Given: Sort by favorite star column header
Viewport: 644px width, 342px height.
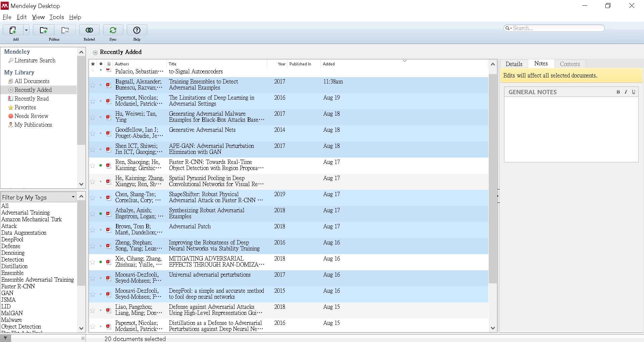Looking at the screenshot, I should [x=93, y=64].
